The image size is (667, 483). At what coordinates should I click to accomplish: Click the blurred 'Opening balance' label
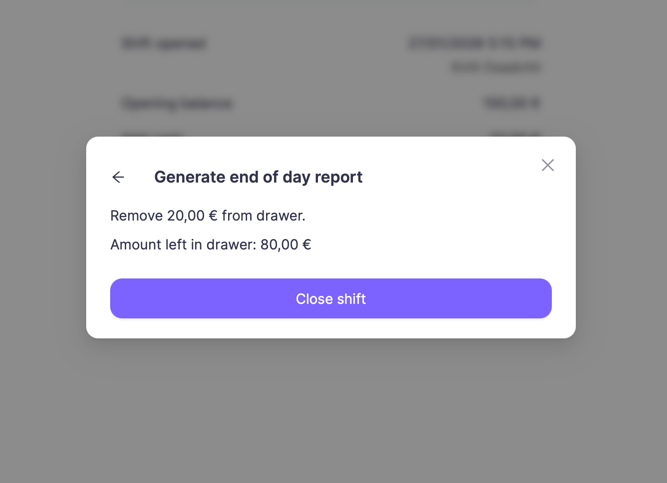177,103
